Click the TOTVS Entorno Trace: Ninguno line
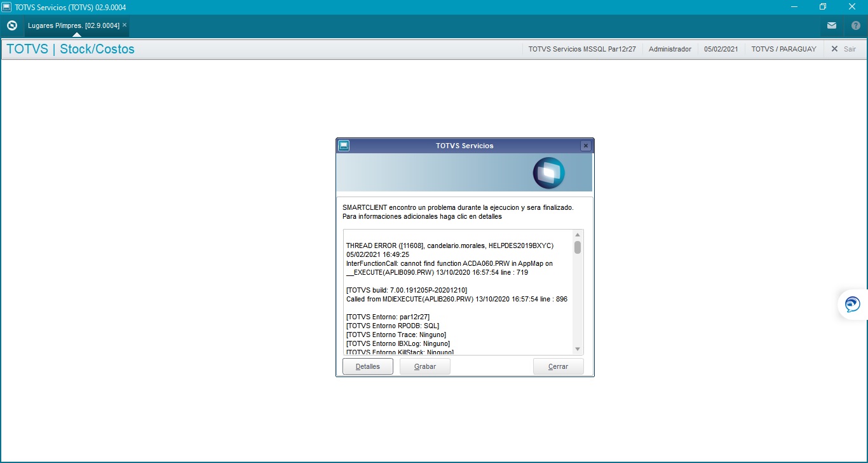The image size is (868, 463). 396,335
